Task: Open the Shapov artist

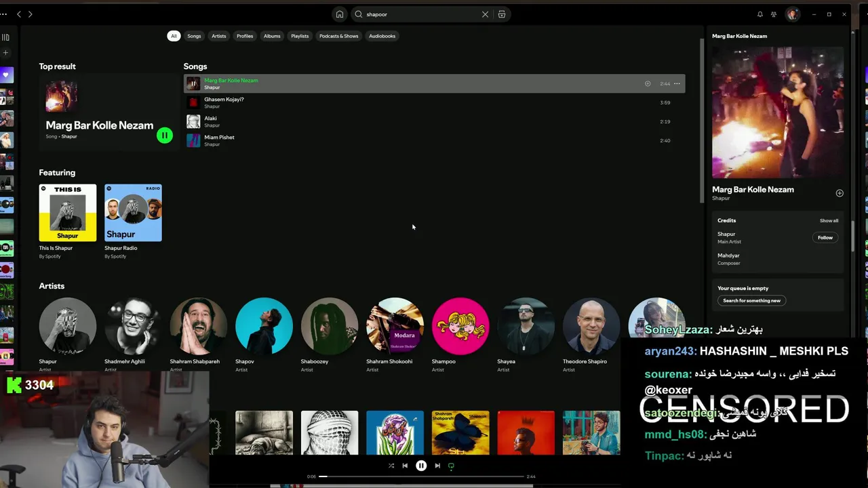Action: point(264,326)
